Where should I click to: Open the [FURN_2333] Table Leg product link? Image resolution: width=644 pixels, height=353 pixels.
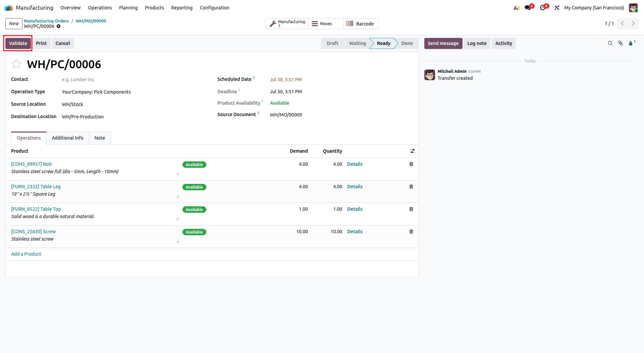[36, 187]
